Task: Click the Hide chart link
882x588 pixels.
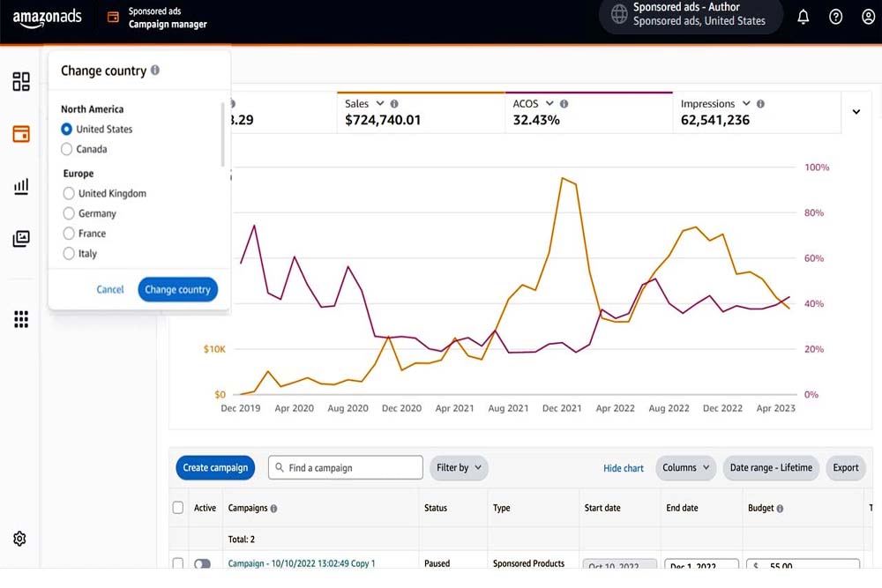Action: click(x=624, y=468)
